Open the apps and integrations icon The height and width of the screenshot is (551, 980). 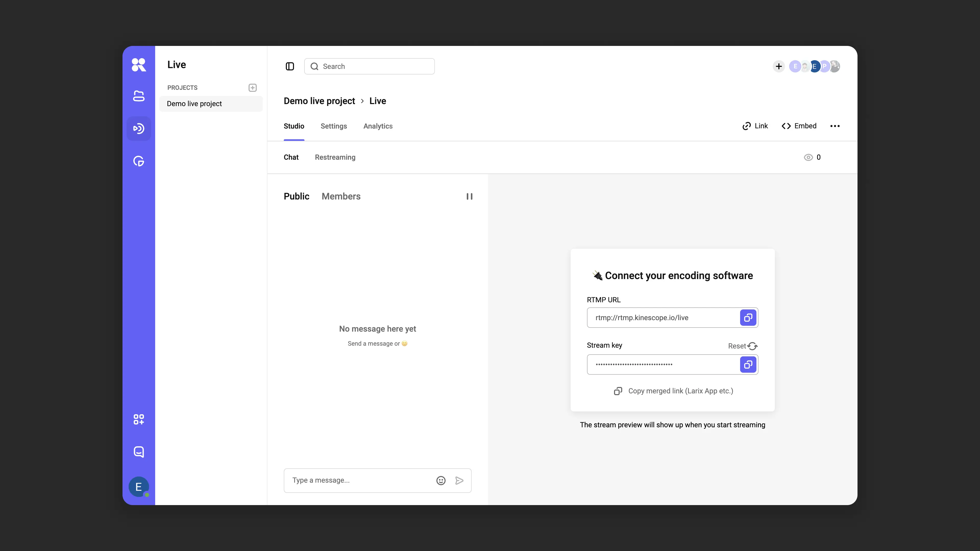click(139, 419)
